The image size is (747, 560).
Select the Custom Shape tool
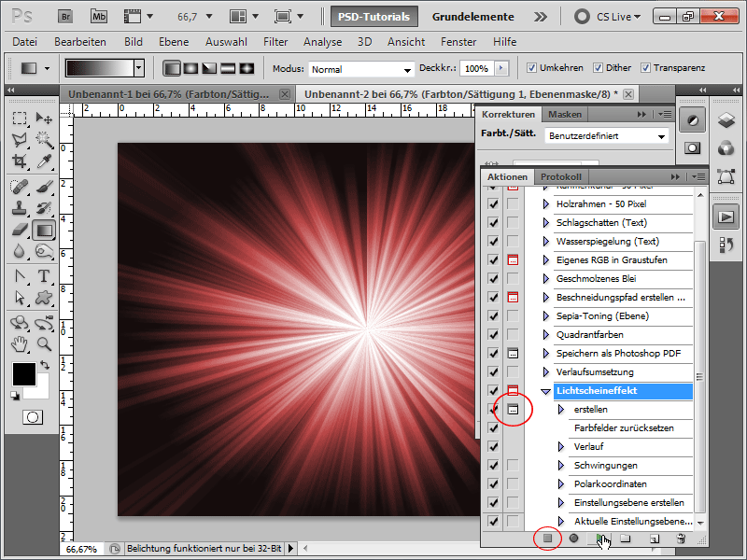44,298
